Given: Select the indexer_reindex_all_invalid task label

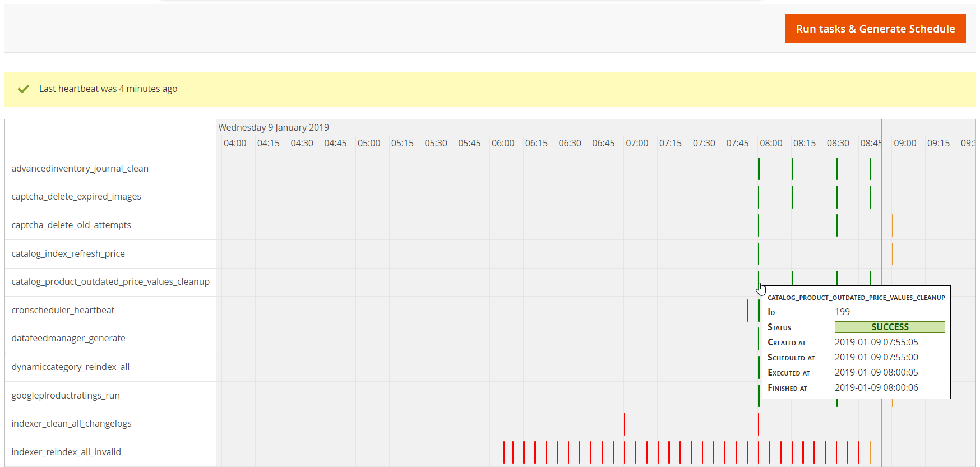Looking at the screenshot, I should 66,452.
